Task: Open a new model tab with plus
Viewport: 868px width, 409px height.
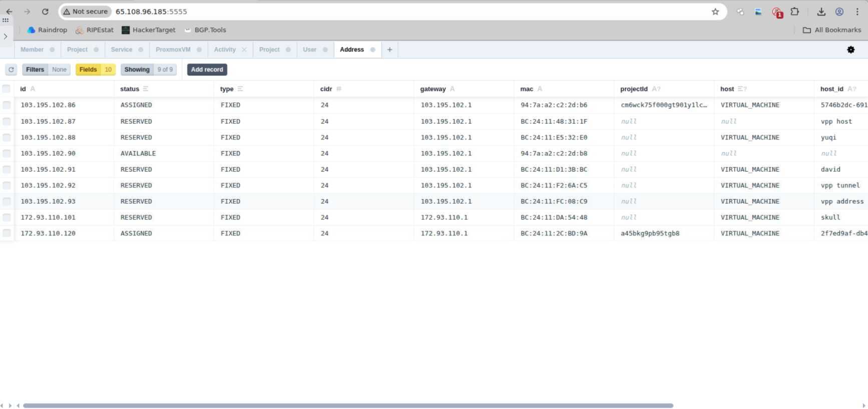Action: (389, 49)
